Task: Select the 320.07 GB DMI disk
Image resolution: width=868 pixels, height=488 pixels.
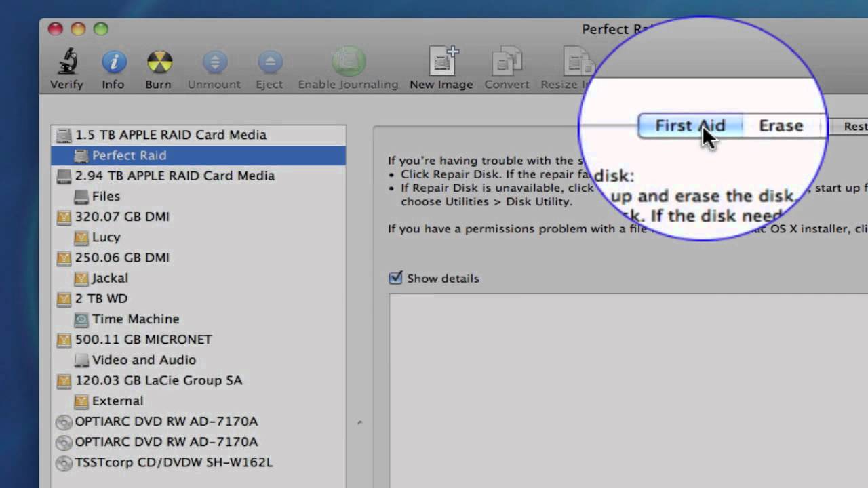Action: click(199, 217)
